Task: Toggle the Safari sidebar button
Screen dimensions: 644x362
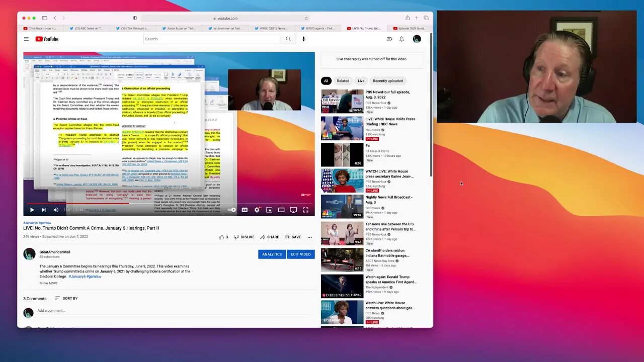Action: 44,18
